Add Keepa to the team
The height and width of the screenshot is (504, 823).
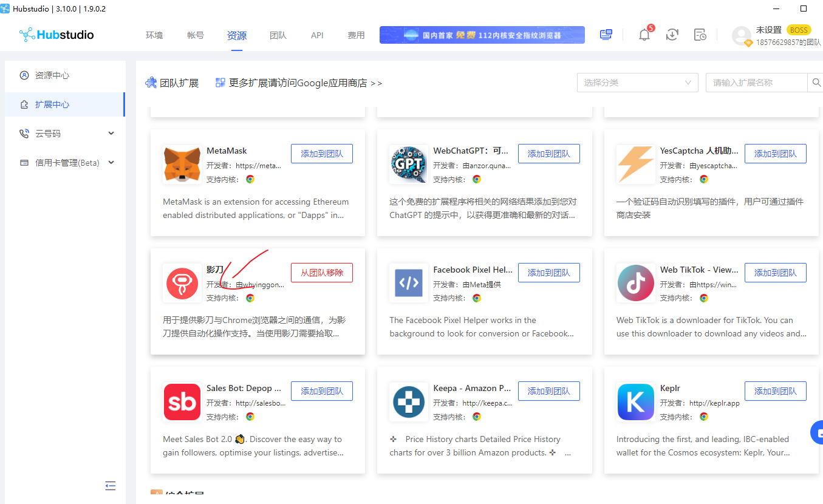point(549,391)
